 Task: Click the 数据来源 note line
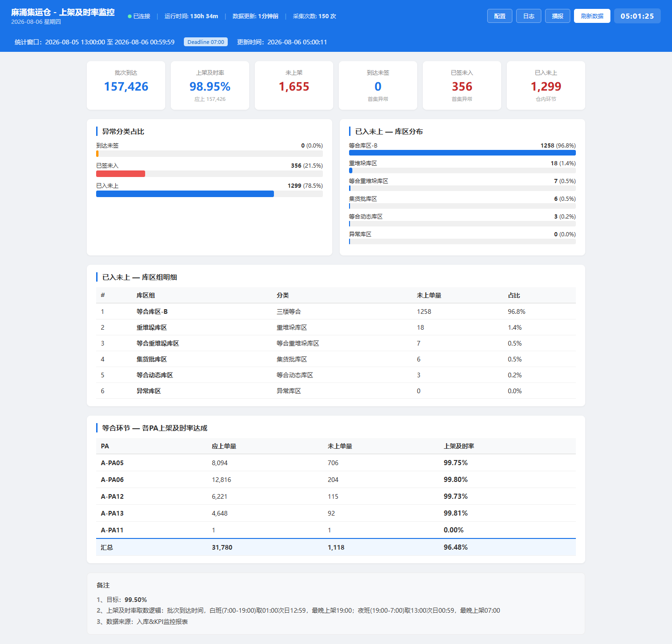[142, 622]
